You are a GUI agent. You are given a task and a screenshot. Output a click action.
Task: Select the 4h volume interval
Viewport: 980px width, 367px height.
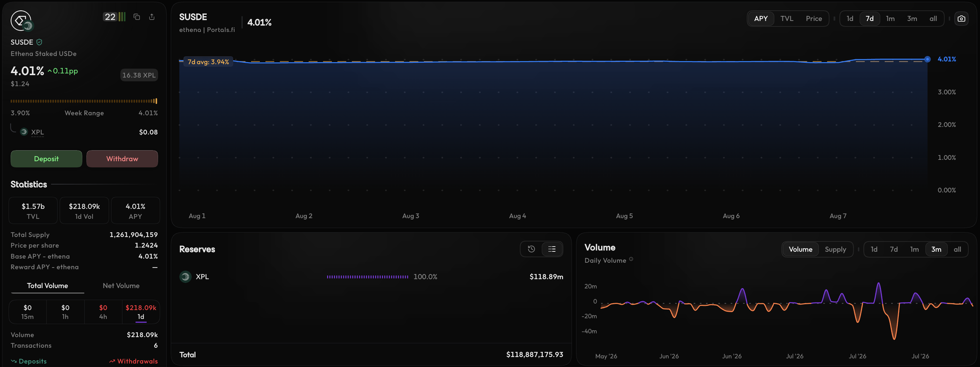(x=103, y=312)
